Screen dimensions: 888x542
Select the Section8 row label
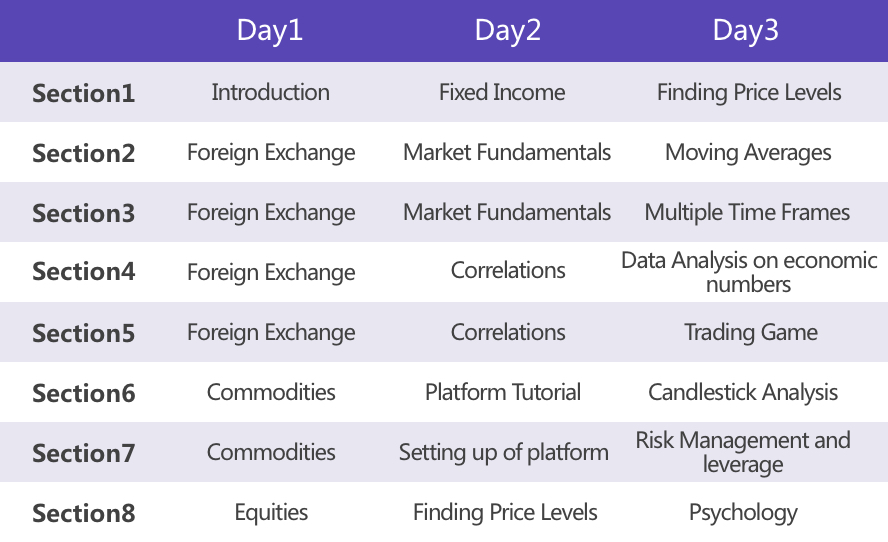[x=83, y=513]
